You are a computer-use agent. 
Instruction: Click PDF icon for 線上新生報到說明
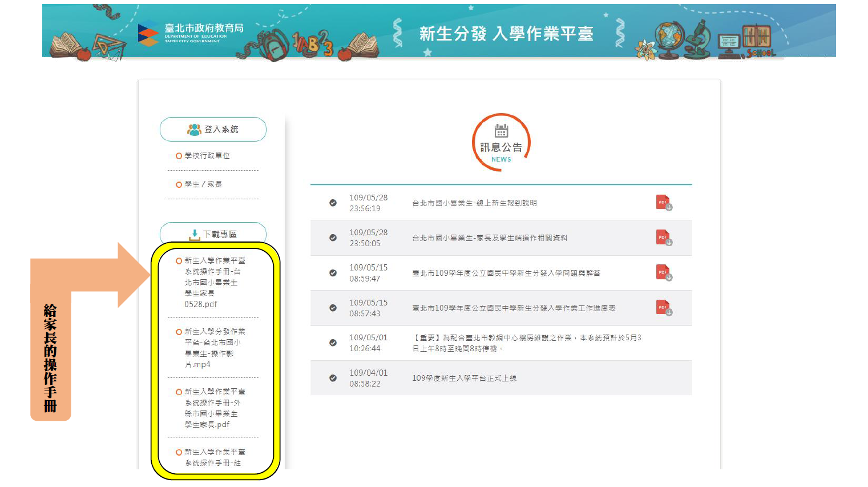coord(663,203)
